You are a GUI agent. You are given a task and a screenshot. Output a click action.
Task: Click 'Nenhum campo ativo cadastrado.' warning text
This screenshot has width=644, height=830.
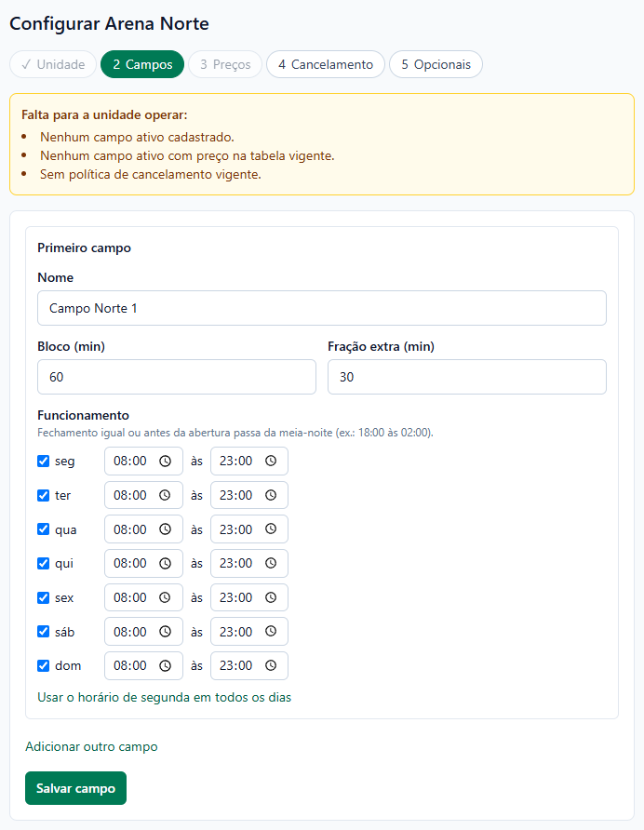pyautogui.click(x=137, y=137)
